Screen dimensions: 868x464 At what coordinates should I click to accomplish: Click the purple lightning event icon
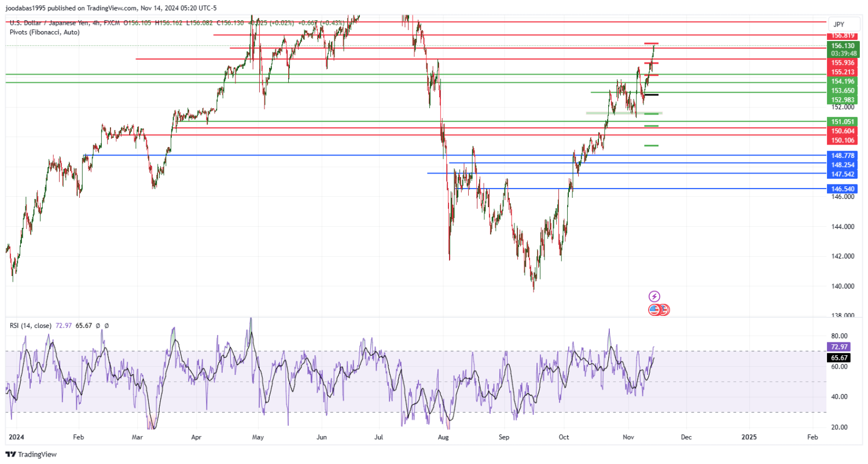[x=654, y=296]
